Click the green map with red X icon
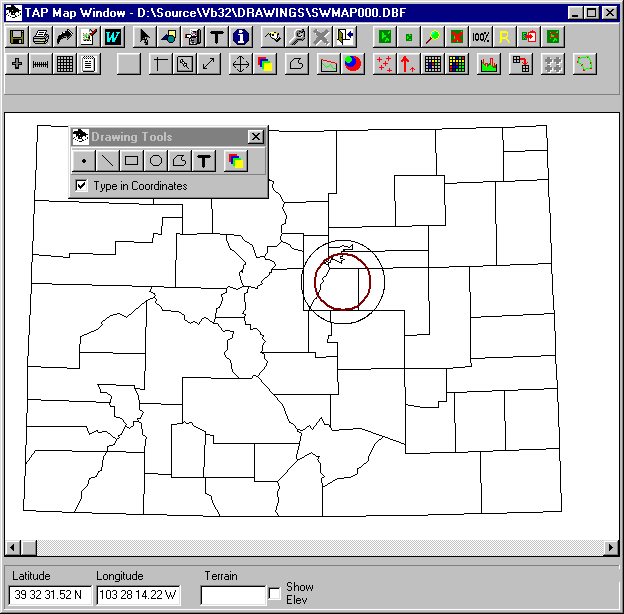The height and width of the screenshot is (614, 624). click(457, 37)
